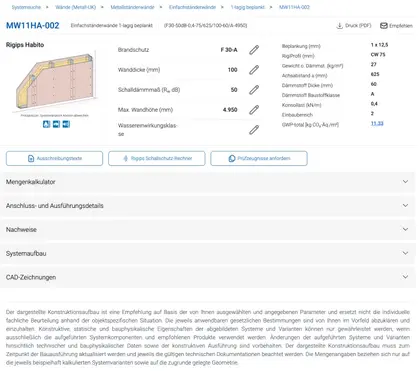The height and width of the screenshot is (371, 420).
Task: Click the Einbaubereich label
Action: point(297,115)
